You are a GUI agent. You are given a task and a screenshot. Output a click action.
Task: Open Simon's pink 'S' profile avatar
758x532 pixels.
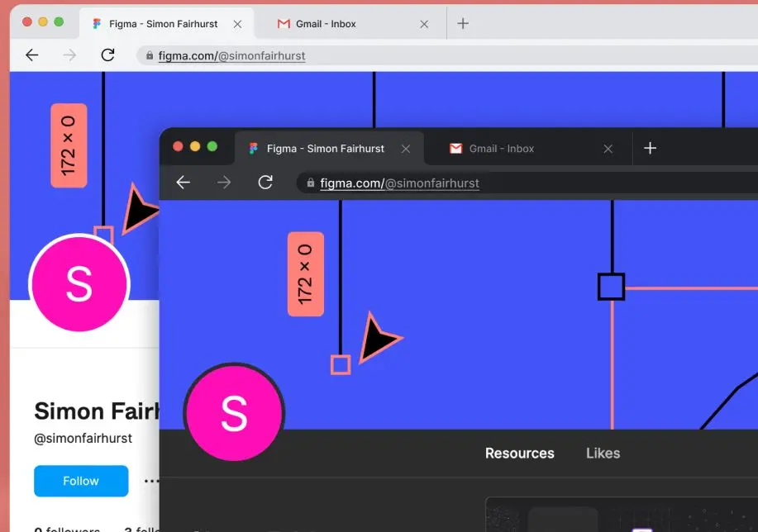[234, 413]
